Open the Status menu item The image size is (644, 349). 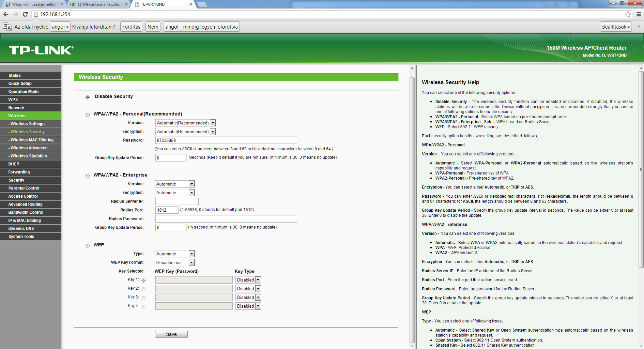(x=31, y=75)
